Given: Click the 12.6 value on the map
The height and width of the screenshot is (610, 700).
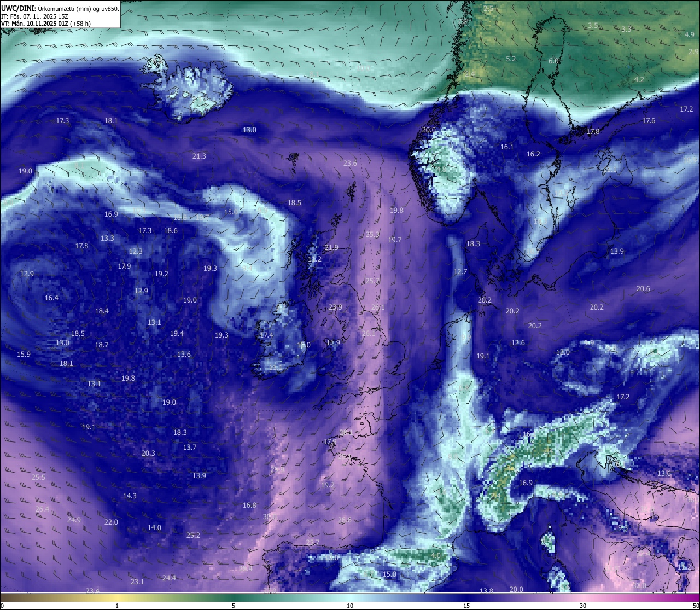Looking at the screenshot, I should [518, 342].
